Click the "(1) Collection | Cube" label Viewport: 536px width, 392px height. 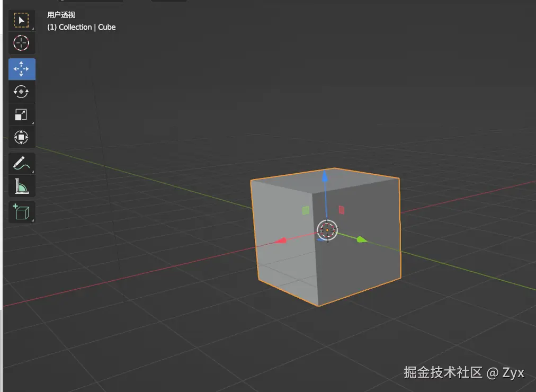(x=82, y=28)
